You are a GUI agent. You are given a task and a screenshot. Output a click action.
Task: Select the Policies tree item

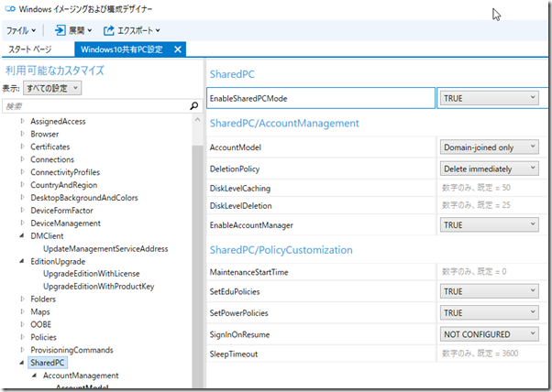[x=43, y=337]
